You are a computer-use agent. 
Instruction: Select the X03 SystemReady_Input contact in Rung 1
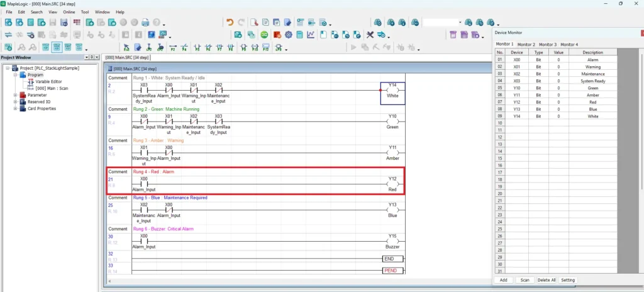[144, 93]
